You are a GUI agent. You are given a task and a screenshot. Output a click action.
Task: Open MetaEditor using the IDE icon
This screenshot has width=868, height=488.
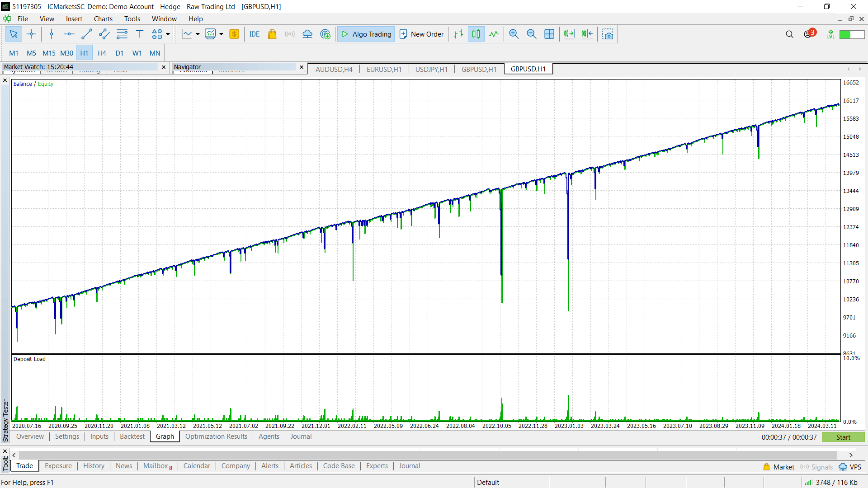tap(254, 34)
